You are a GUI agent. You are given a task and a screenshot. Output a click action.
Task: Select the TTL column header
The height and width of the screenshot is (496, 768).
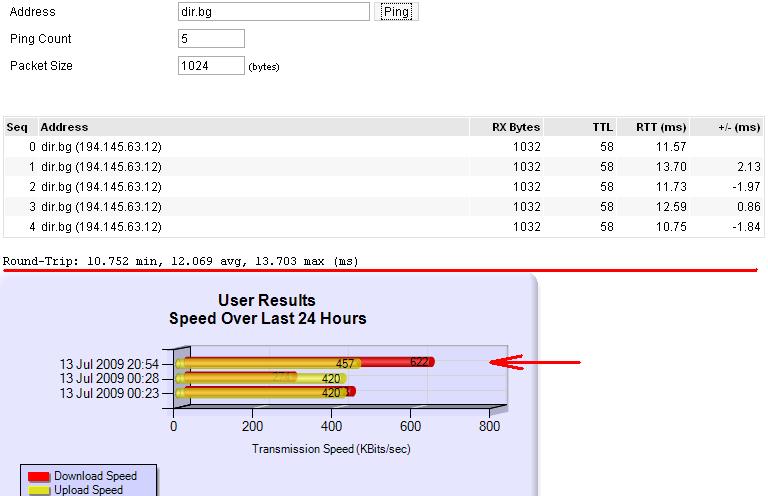[602, 127]
